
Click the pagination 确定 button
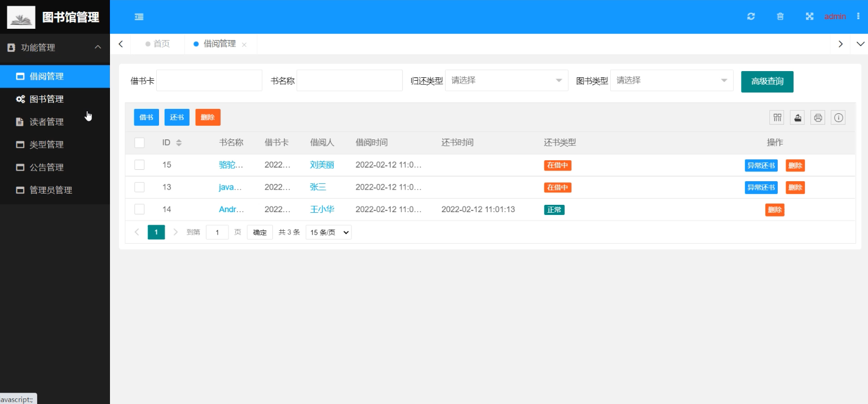click(260, 232)
